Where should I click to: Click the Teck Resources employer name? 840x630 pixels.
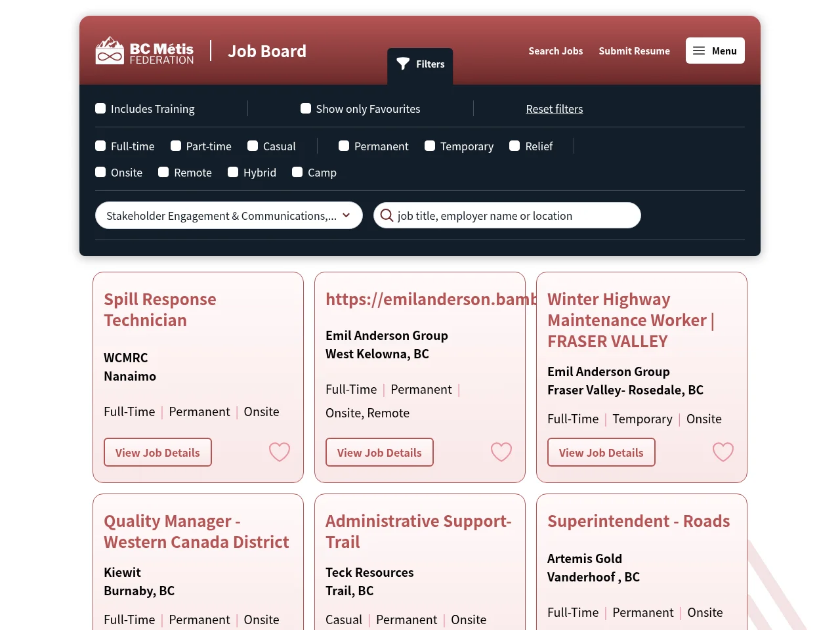click(369, 572)
